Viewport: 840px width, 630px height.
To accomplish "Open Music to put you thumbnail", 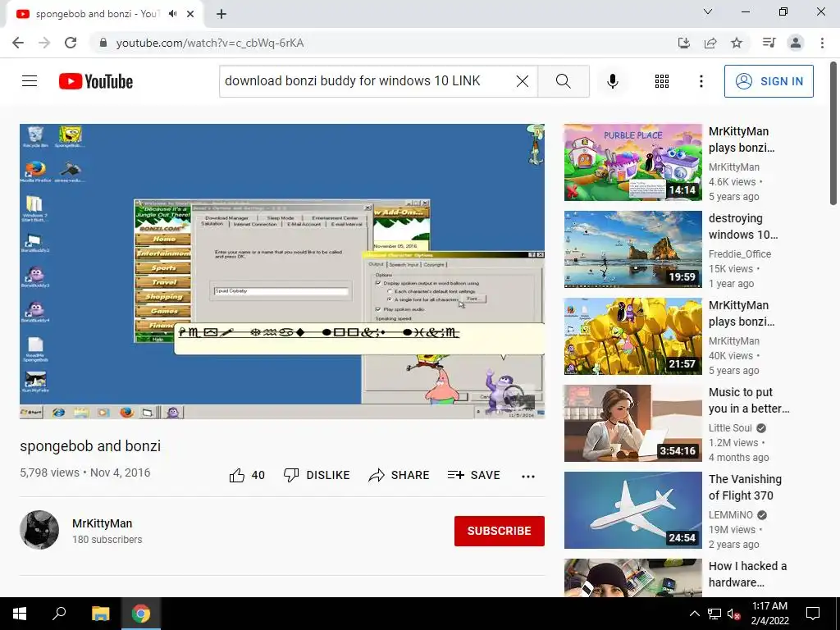I will point(632,423).
